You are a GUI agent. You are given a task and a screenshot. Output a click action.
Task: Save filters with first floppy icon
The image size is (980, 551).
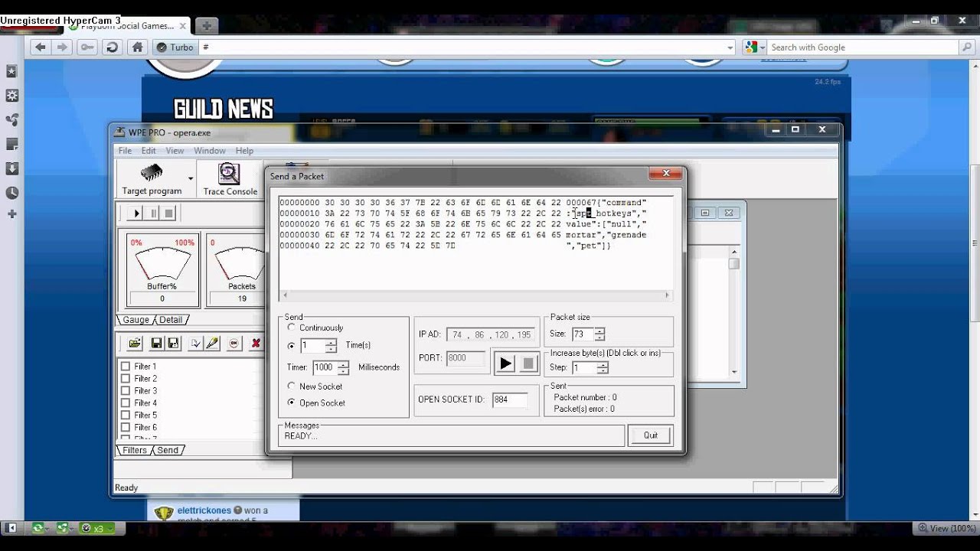click(156, 344)
